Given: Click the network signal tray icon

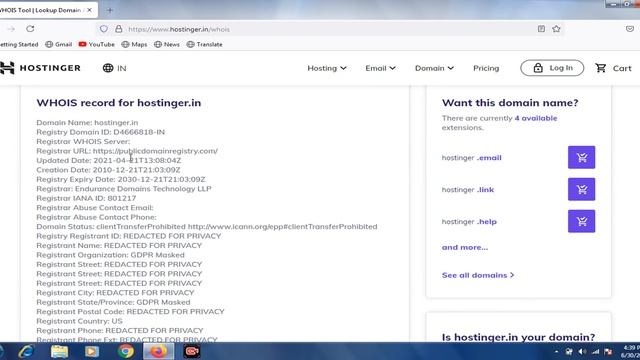Looking at the screenshot, I should 596,351.
